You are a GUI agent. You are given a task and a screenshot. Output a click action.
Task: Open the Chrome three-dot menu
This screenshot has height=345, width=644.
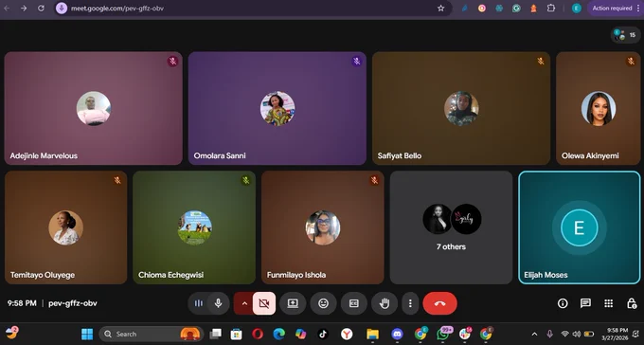pos(637,8)
